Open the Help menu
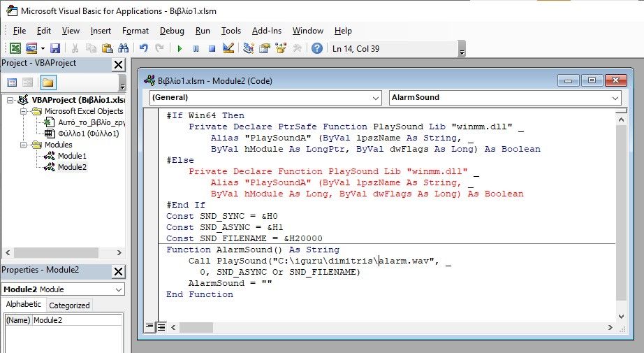 coord(343,31)
